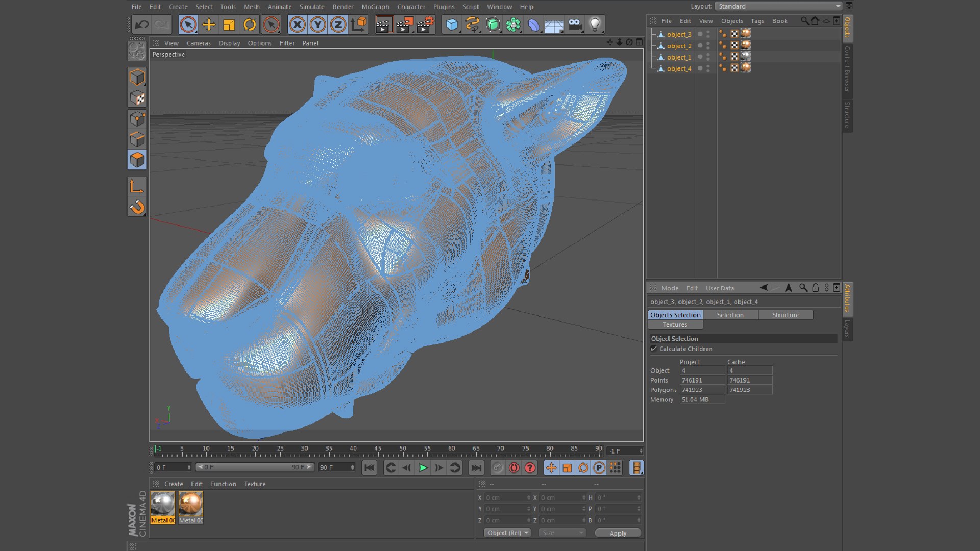Switch to the Structure tab in attributes

click(785, 315)
